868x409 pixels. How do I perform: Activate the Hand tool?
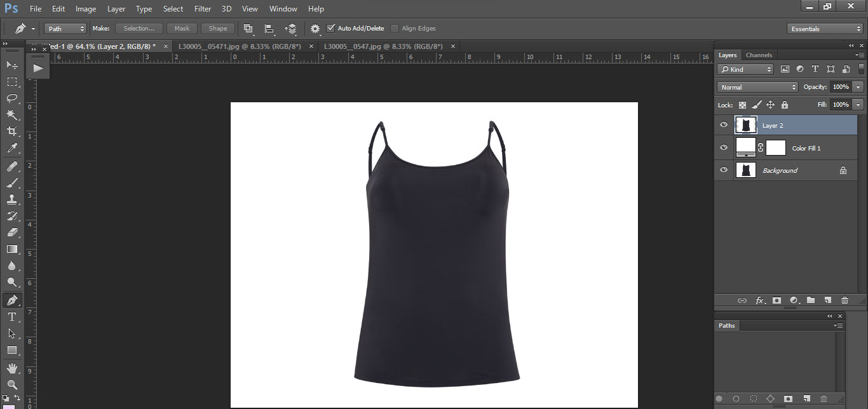coord(12,368)
